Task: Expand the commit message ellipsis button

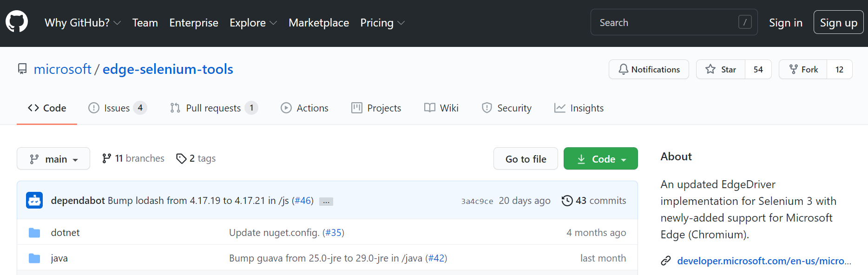Action: tap(326, 202)
